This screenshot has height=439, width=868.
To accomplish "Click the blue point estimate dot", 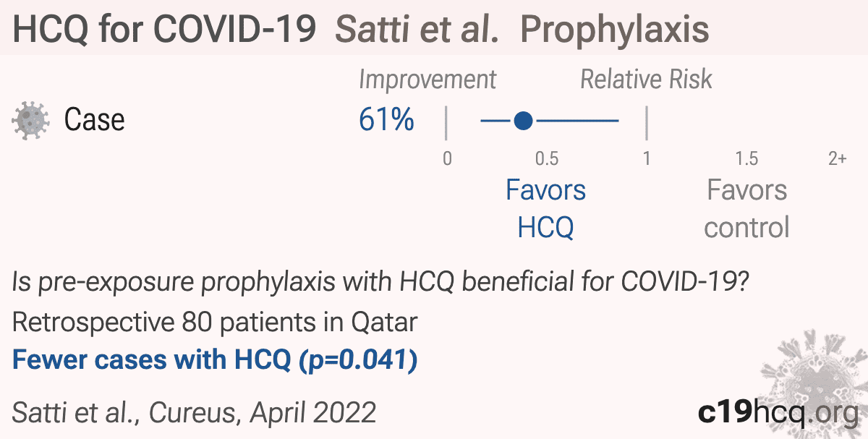I will pos(524,121).
